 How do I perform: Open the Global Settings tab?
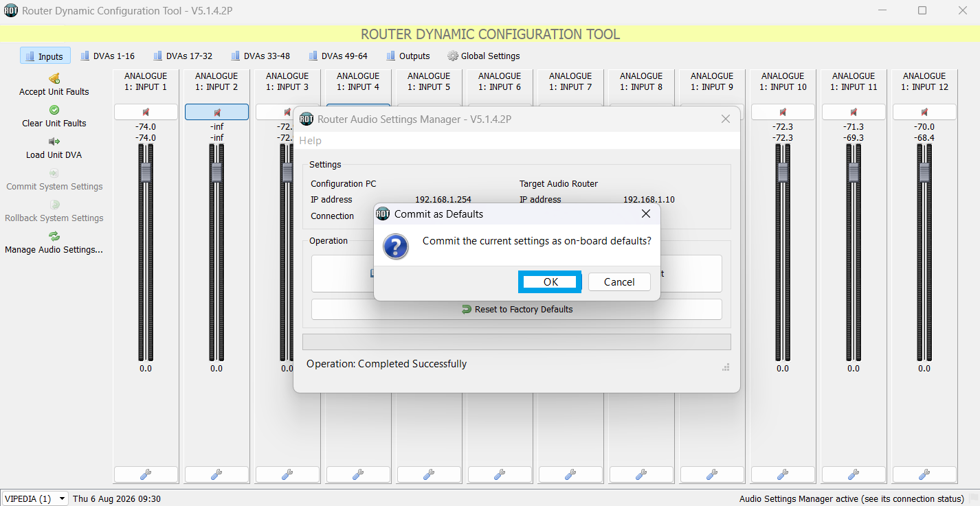point(484,56)
